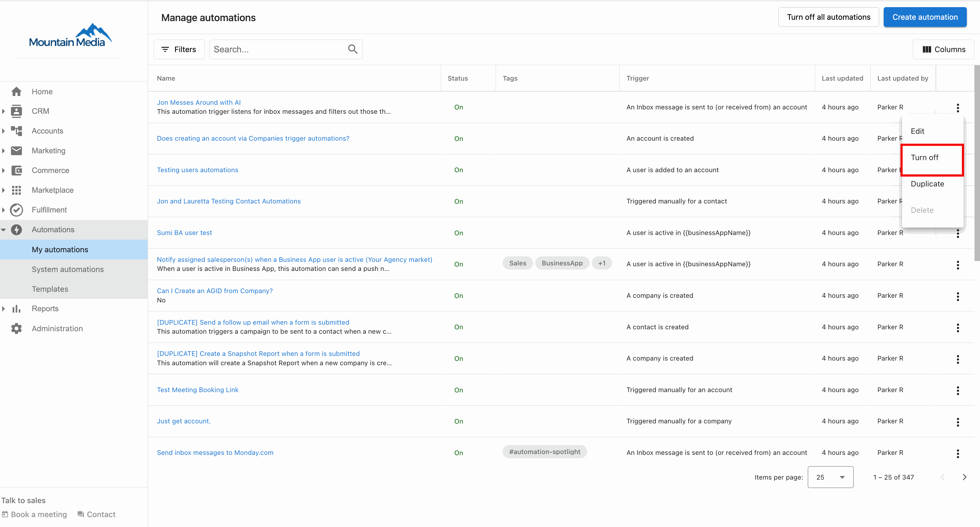Screen dimensions: 980x527
Task: Open the Items per page dropdown
Action: point(830,477)
